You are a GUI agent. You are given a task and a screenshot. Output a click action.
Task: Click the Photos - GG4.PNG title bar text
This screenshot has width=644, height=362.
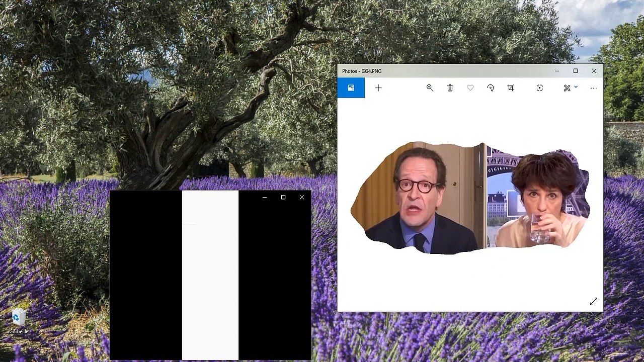(x=362, y=71)
